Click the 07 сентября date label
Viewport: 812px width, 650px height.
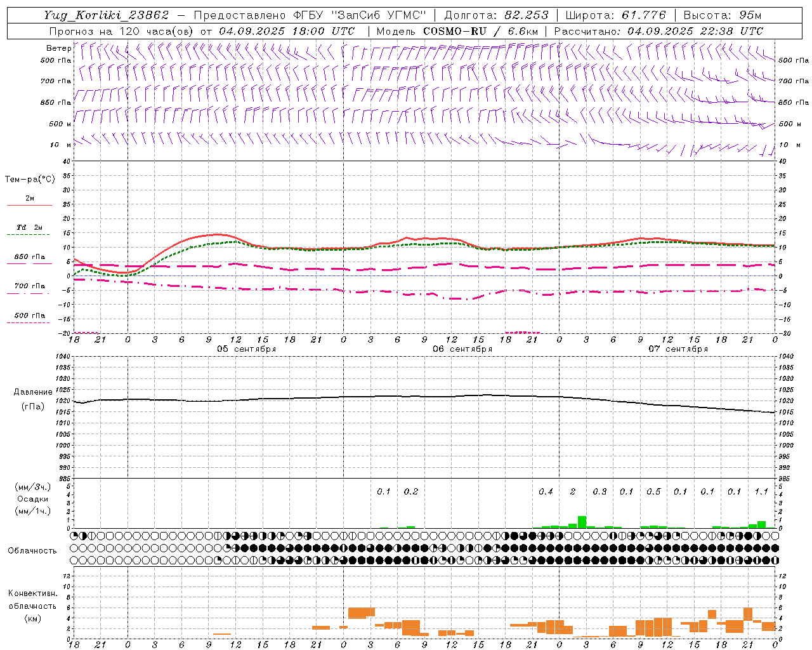[x=678, y=349]
